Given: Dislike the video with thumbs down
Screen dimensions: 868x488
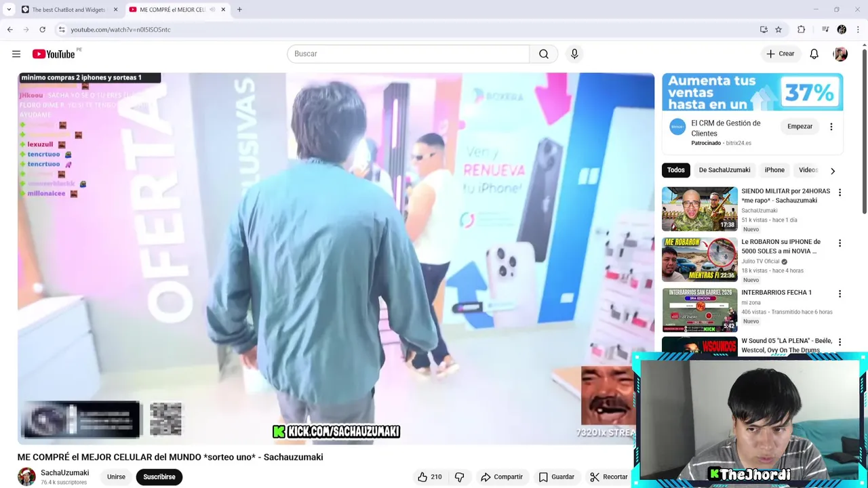Looking at the screenshot, I should click(x=459, y=477).
